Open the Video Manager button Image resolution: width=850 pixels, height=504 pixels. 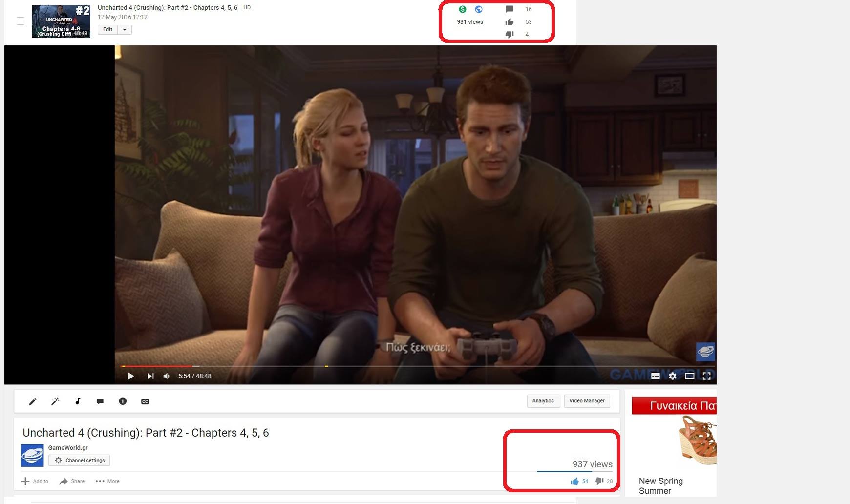[x=587, y=401]
